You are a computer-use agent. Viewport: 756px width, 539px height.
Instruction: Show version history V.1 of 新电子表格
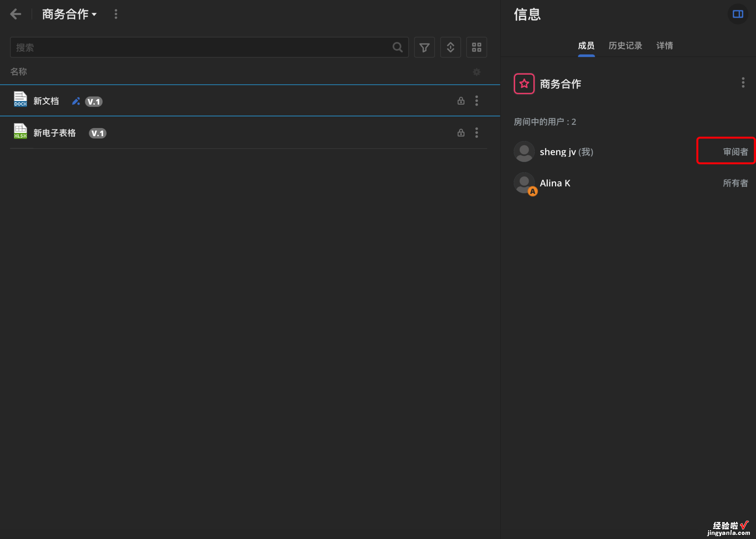(98, 133)
